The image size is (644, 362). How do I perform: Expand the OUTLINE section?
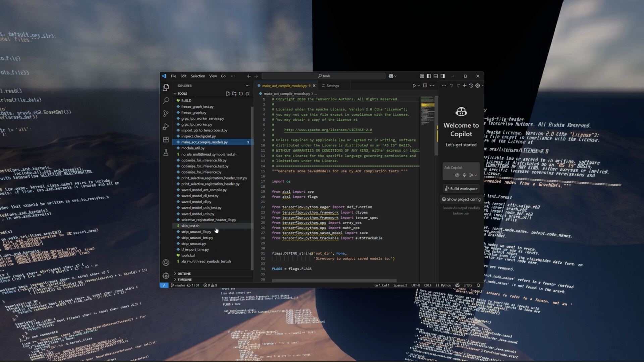click(x=184, y=274)
